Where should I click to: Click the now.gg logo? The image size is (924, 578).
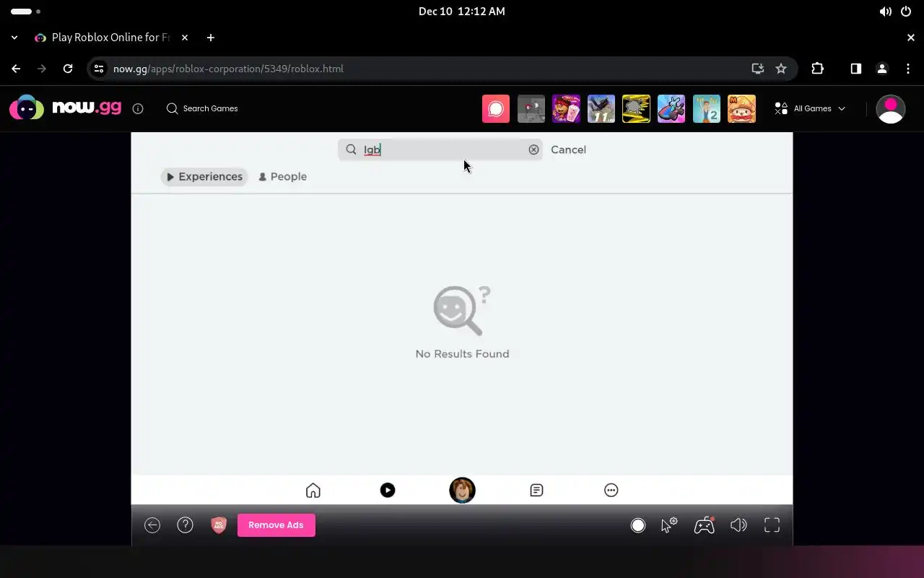66,108
